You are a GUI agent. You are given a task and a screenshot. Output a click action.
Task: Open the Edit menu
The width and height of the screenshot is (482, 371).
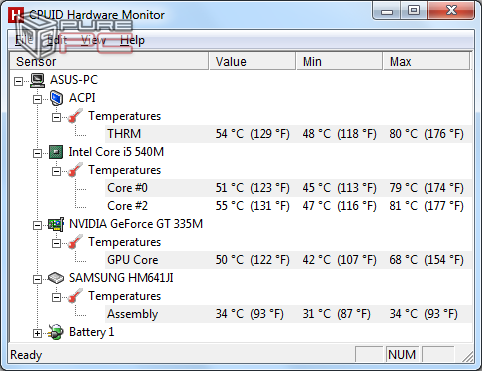[57, 40]
